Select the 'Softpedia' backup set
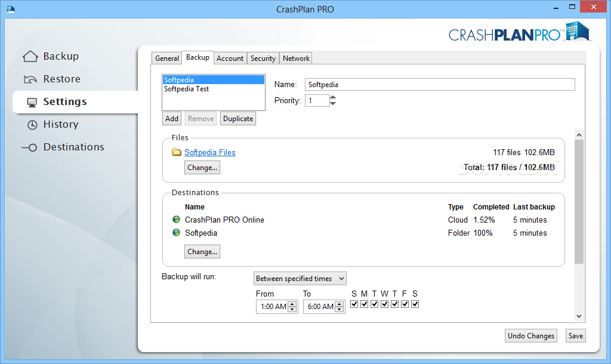 click(214, 80)
